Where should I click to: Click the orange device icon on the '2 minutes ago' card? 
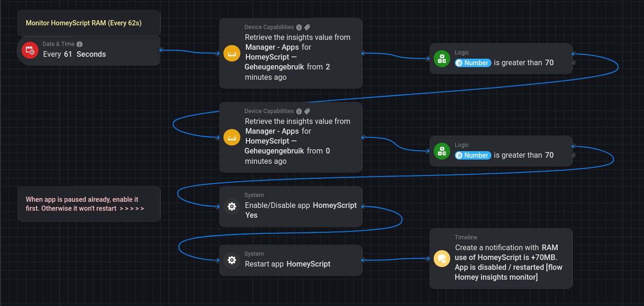pos(231,54)
